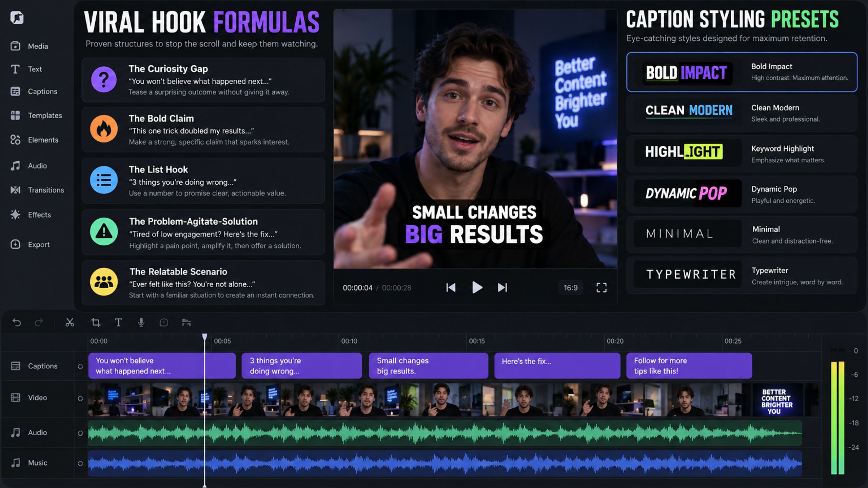Viewport: 868px width, 488px height.
Task: Select The Relatable Scenario hook card
Action: (203, 283)
